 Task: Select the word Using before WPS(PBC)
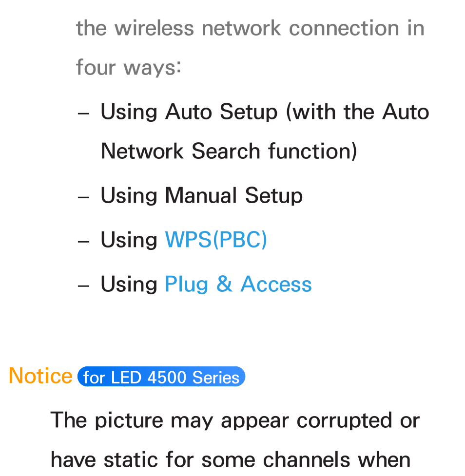point(129,240)
